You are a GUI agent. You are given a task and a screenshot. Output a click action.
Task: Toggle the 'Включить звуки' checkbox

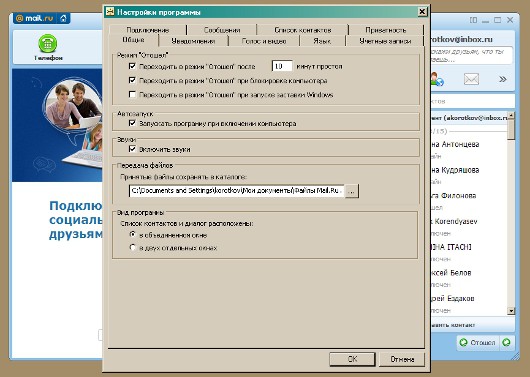(132, 149)
